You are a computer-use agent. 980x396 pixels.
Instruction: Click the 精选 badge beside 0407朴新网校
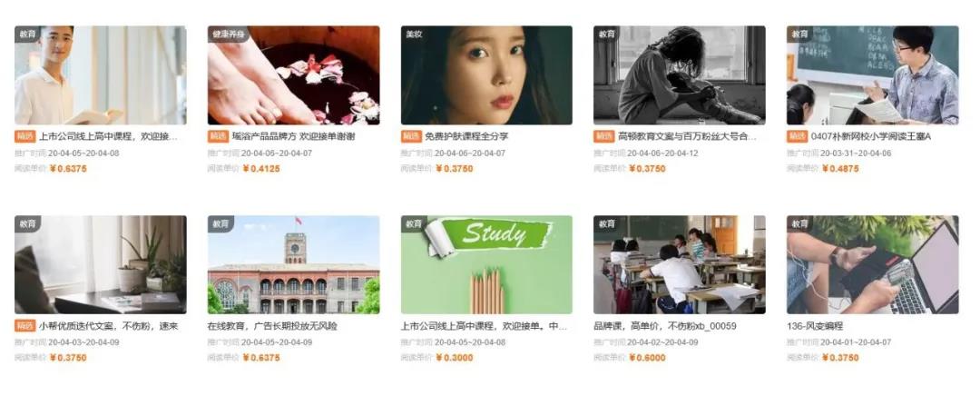click(x=797, y=136)
